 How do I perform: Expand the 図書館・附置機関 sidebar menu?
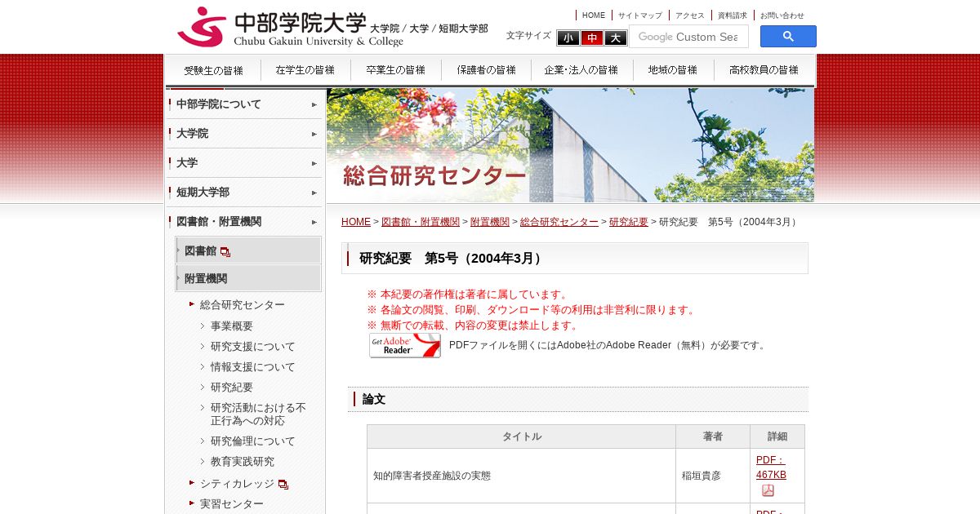(244, 222)
